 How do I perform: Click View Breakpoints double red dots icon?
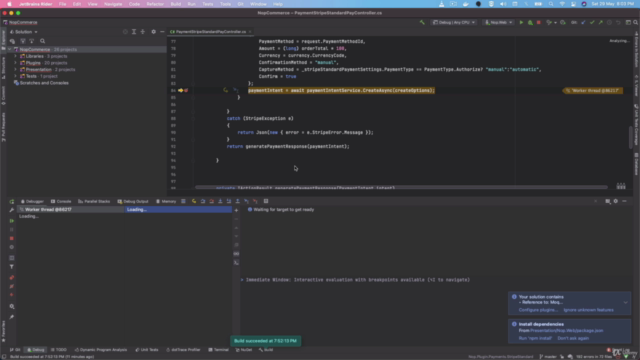click(11, 278)
